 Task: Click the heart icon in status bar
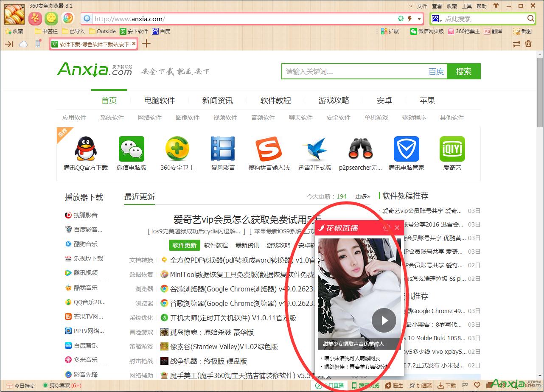click(x=477, y=385)
